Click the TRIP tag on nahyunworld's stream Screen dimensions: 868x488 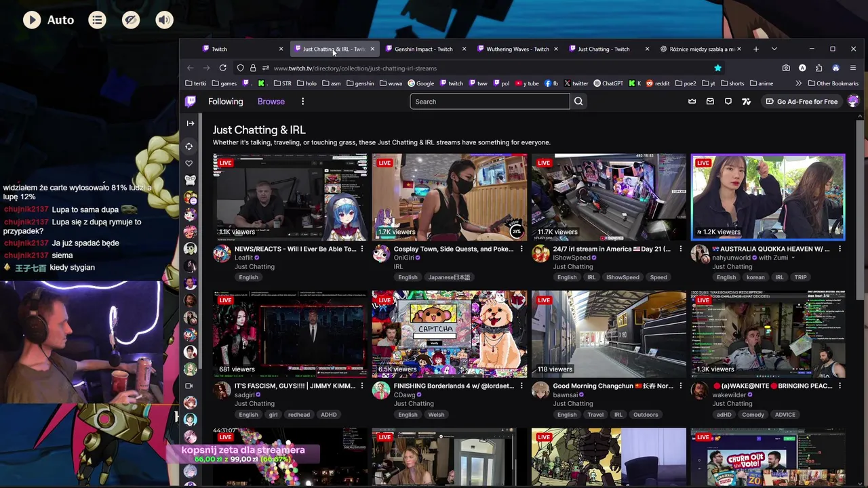coord(801,277)
